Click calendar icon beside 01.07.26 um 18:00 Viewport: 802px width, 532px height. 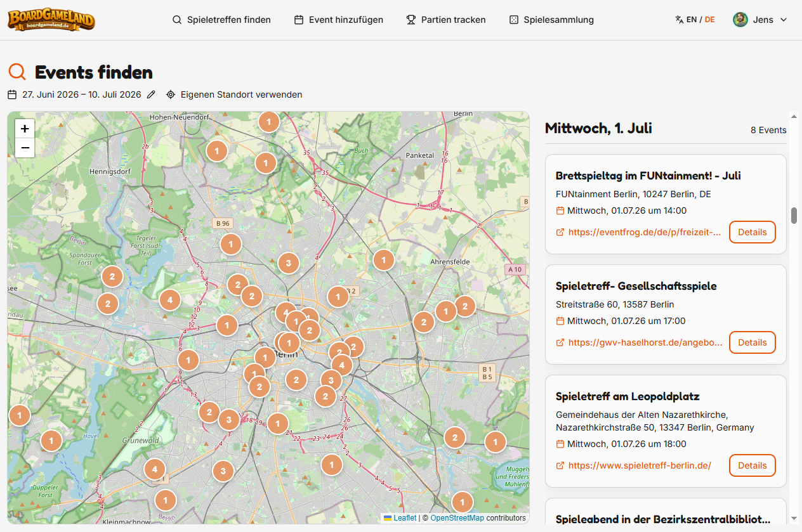coord(560,444)
